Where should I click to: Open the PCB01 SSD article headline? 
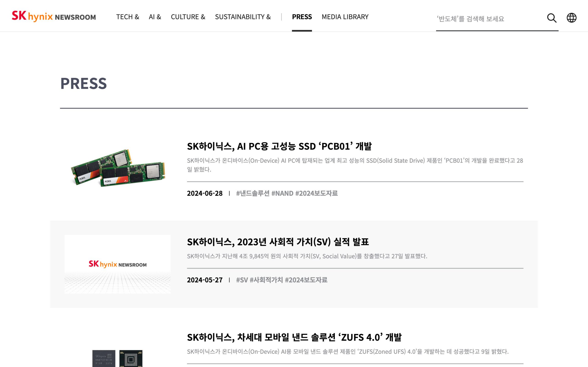[x=279, y=146]
